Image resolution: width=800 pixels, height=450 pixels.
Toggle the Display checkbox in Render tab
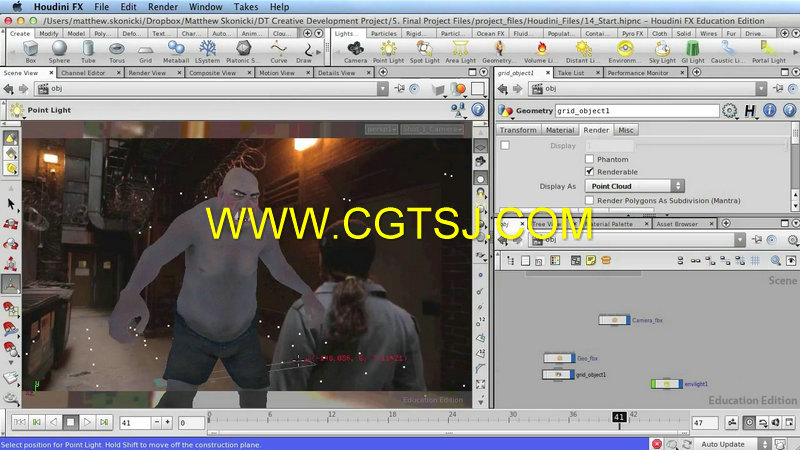click(x=505, y=145)
